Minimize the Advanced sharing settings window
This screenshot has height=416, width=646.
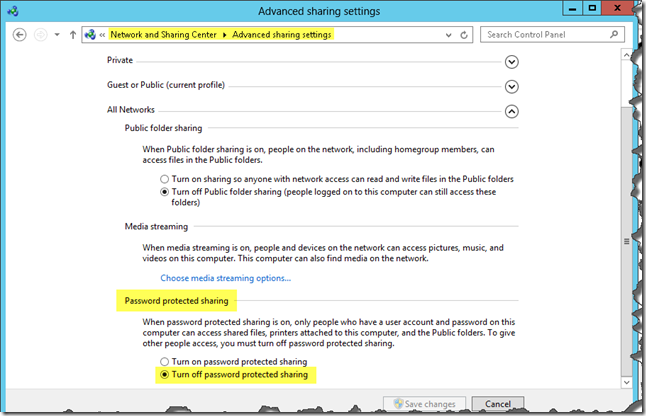click(572, 8)
